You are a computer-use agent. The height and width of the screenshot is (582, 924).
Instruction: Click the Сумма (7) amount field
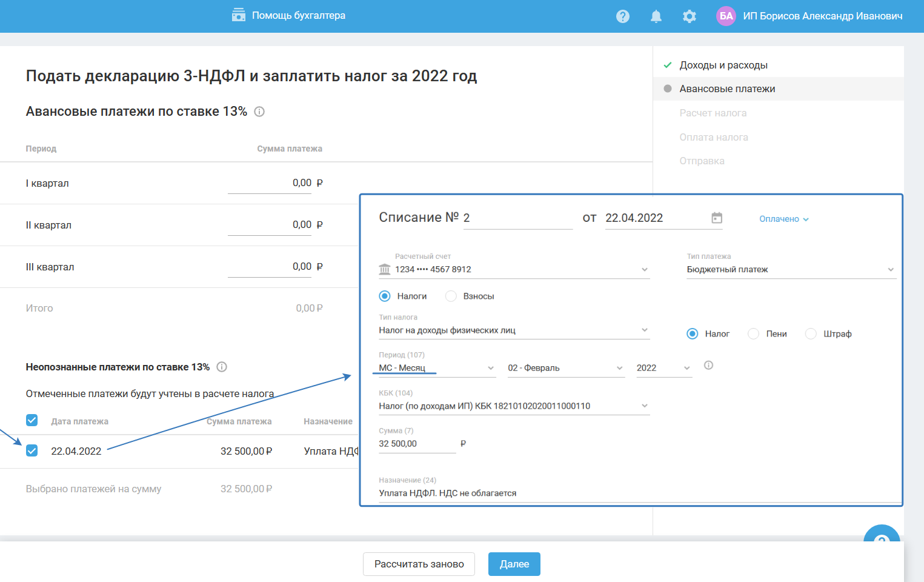417,444
